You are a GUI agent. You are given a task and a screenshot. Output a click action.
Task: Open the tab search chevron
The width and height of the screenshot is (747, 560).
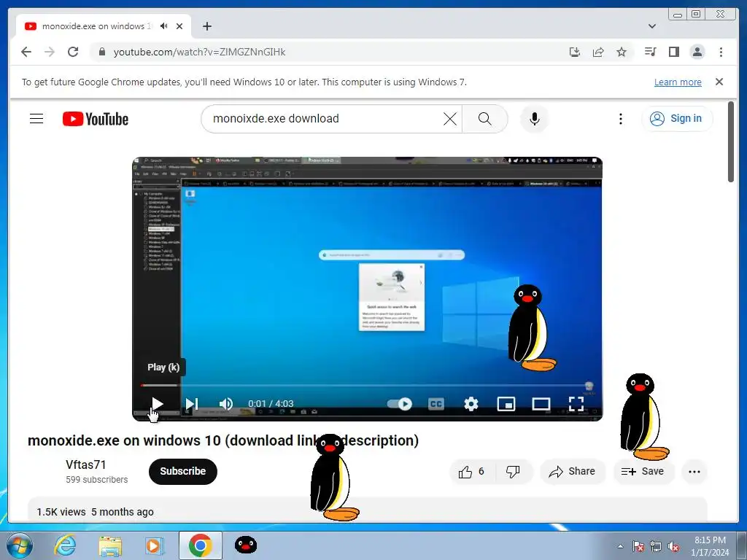pos(652,26)
